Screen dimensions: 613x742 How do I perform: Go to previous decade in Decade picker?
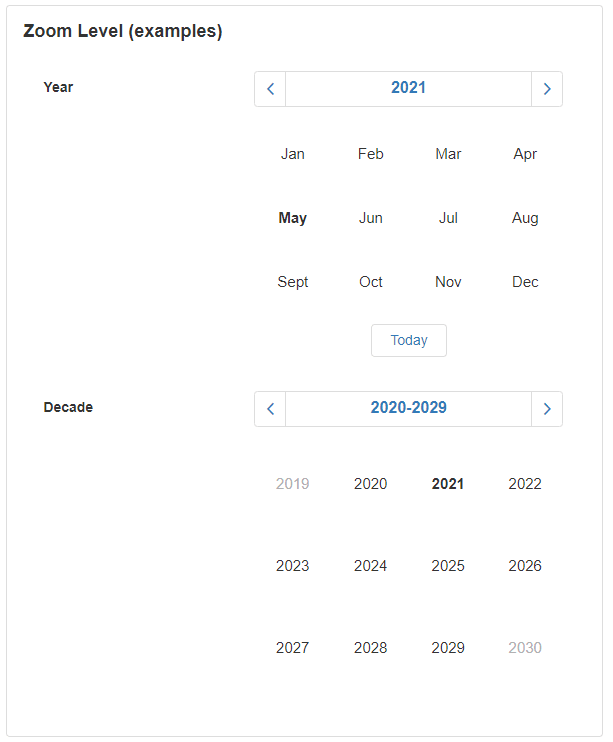point(270,409)
